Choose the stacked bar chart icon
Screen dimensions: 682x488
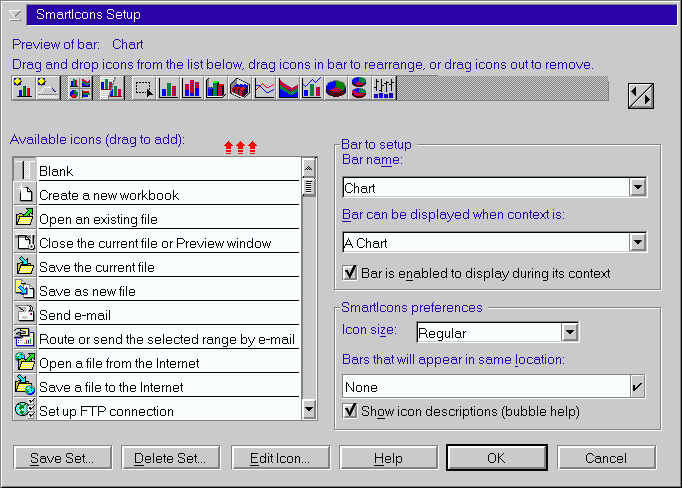192,88
